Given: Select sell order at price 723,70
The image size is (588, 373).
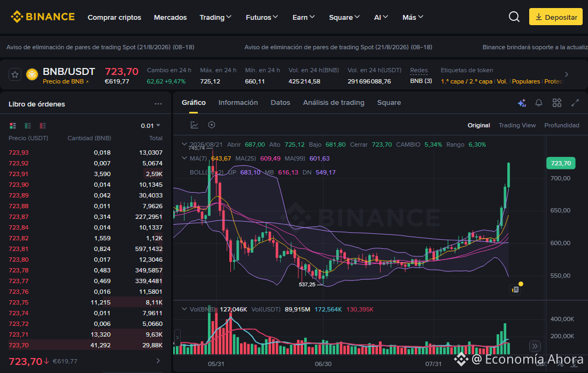Looking at the screenshot, I should pyautogui.click(x=86, y=345).
